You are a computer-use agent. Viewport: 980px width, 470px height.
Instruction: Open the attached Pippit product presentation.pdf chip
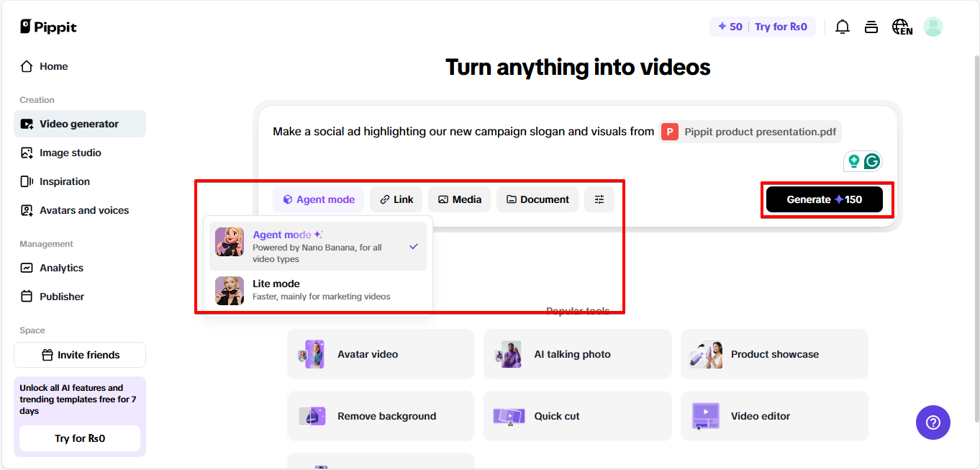point(750,132)
